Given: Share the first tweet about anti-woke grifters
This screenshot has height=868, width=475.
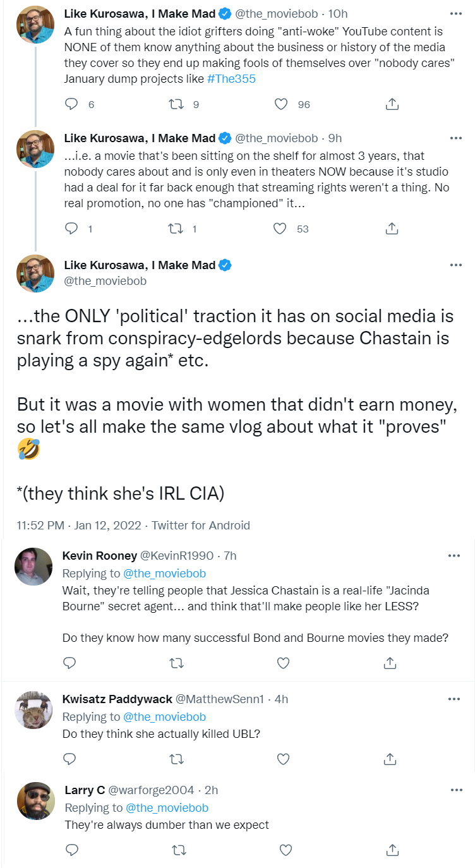Looking at the screenshot, I should pos(392,104).
